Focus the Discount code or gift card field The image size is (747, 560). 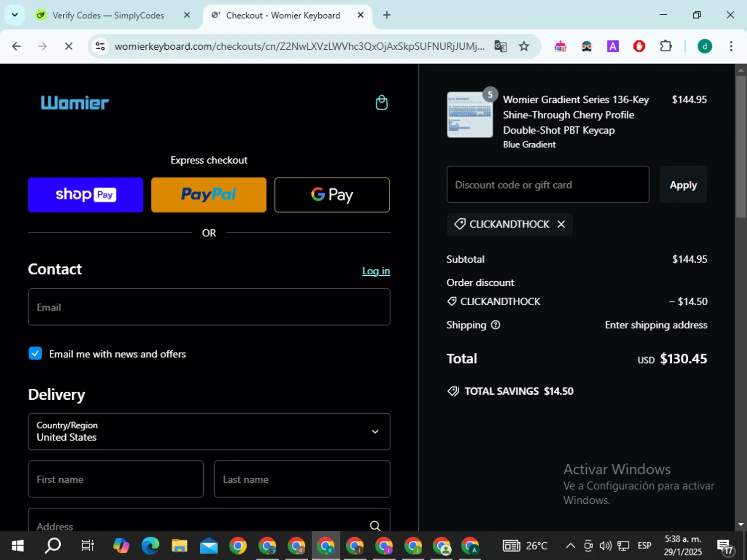(548, 185)
